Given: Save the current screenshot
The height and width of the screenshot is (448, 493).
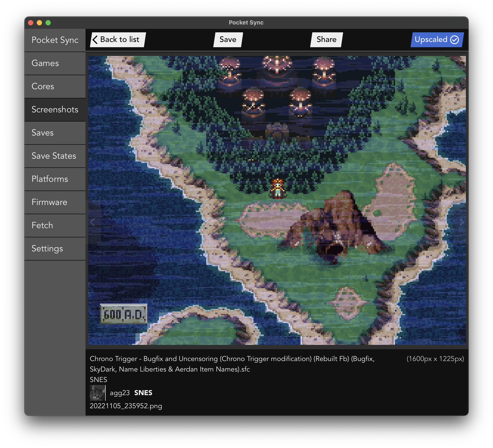Looking at the screenshot, I should [228, 40].
